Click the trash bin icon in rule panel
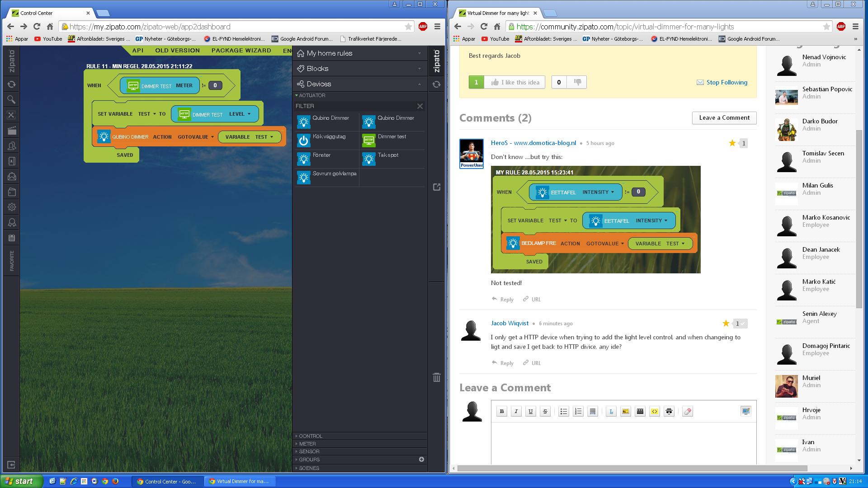 pyautogui.click(x=436, y=377)
